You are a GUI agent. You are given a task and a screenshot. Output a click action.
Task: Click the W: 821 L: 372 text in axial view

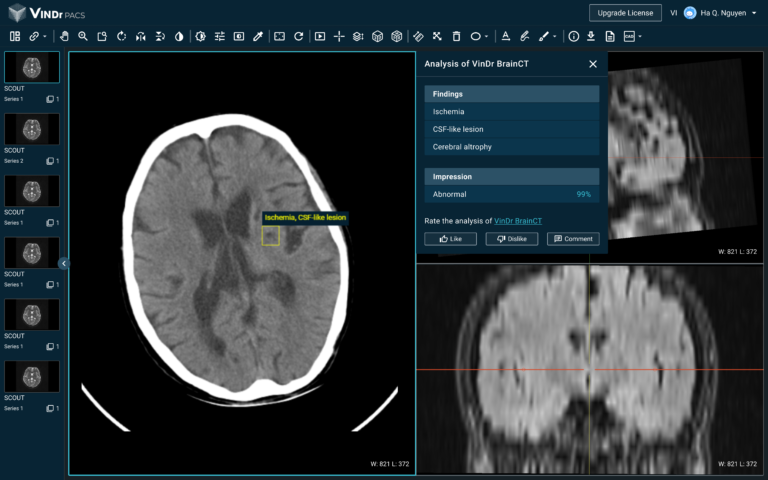click(x=389, y=464)
